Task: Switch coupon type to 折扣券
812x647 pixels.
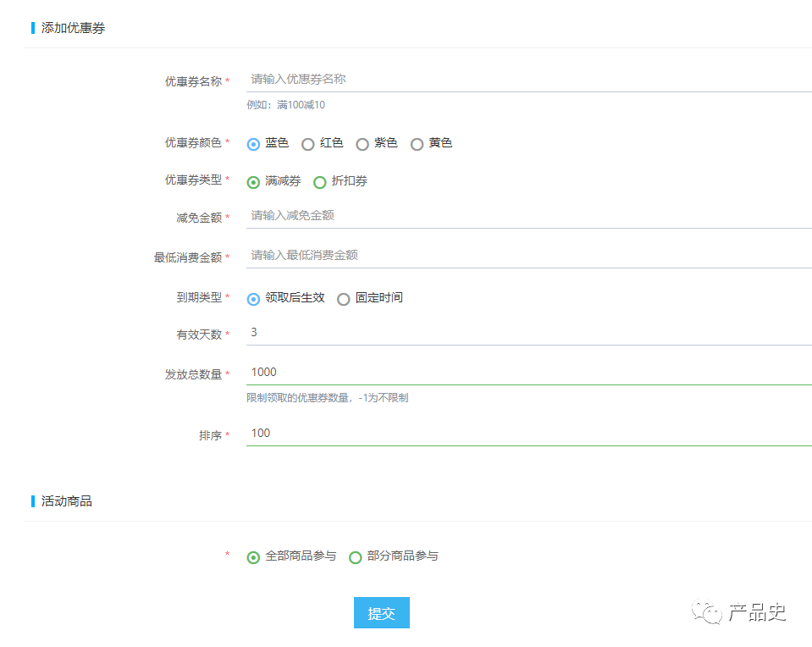Action: pos(320,182)
